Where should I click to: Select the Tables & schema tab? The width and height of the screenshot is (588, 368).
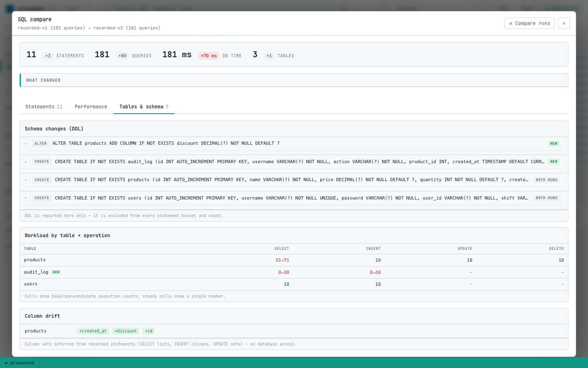144,107
